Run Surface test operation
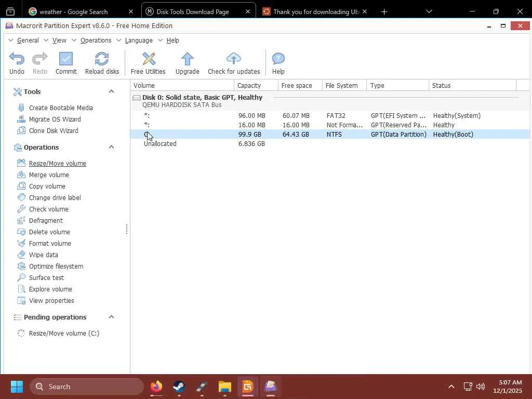532x399 pixels. pyautogui.click(x=46, y=278)
